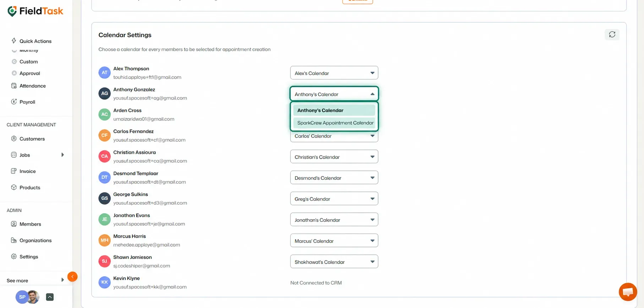
Task: Click the 'Not Connected to CRM' text
Action: click(316, 283)
